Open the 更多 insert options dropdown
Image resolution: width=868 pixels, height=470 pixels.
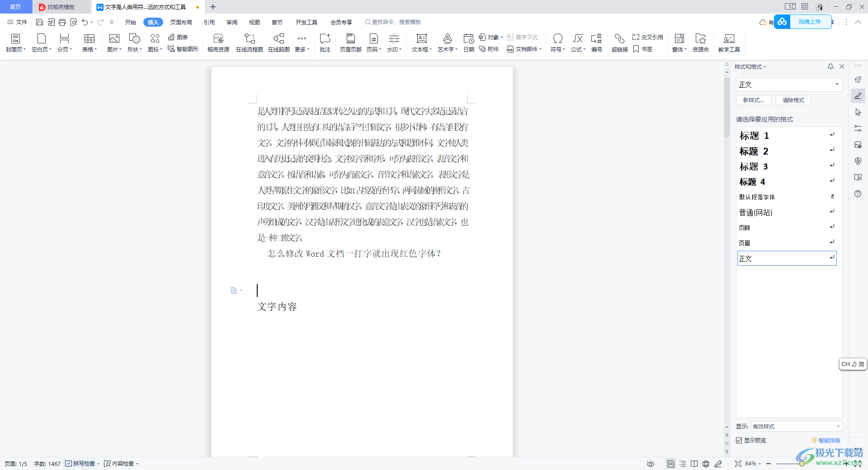302,43
